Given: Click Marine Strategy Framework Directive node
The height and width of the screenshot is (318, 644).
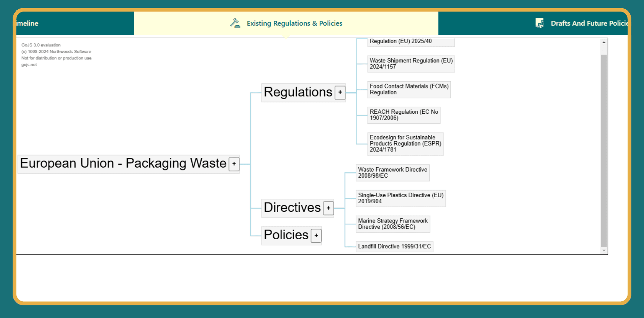Looking at the screenshot, I should tap(393, 224).
